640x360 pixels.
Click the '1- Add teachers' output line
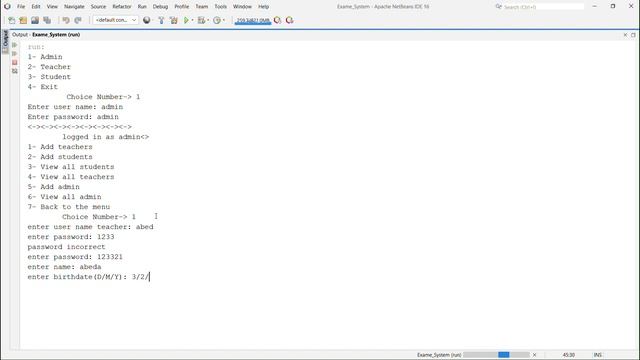(60, 147)
